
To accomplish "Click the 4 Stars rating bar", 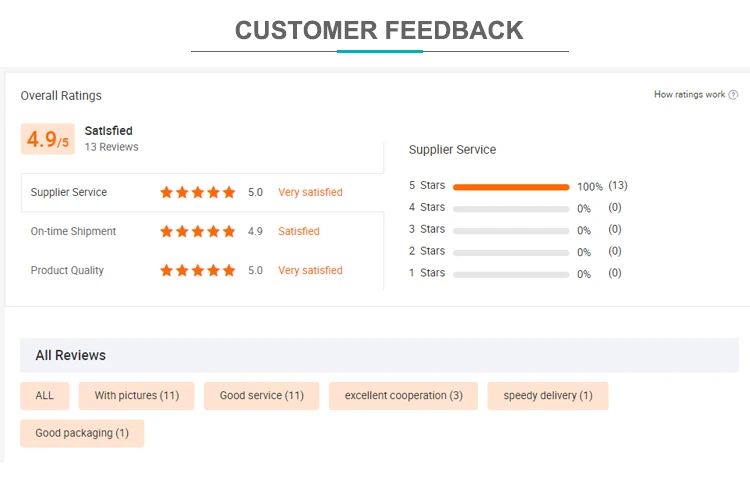I will click(511, 208).
